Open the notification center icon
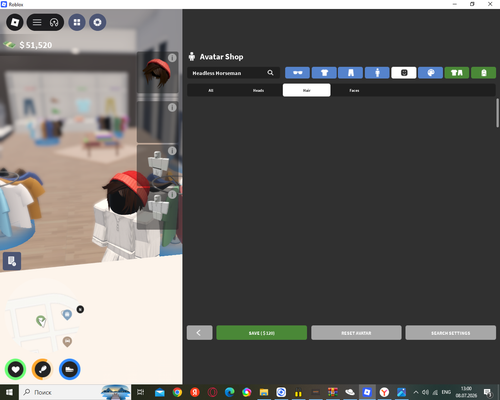 pos(487,392)
